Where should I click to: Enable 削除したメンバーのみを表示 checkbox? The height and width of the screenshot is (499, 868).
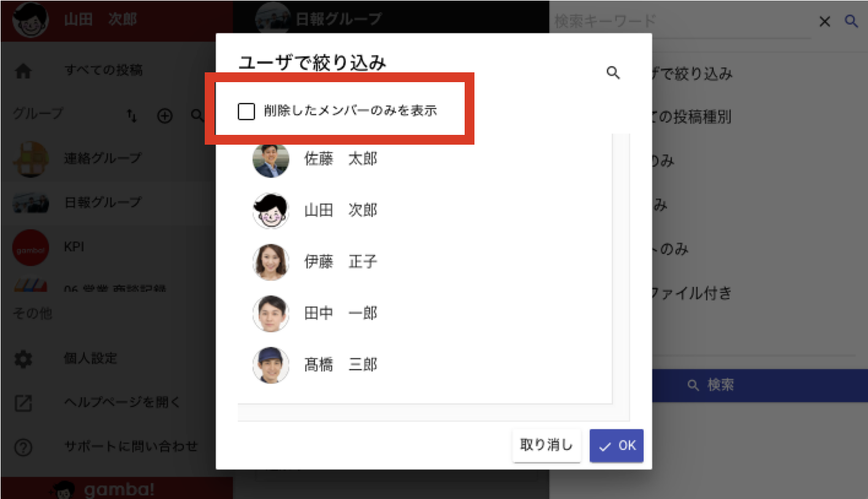pyautogui.click(x=246, y=112)
